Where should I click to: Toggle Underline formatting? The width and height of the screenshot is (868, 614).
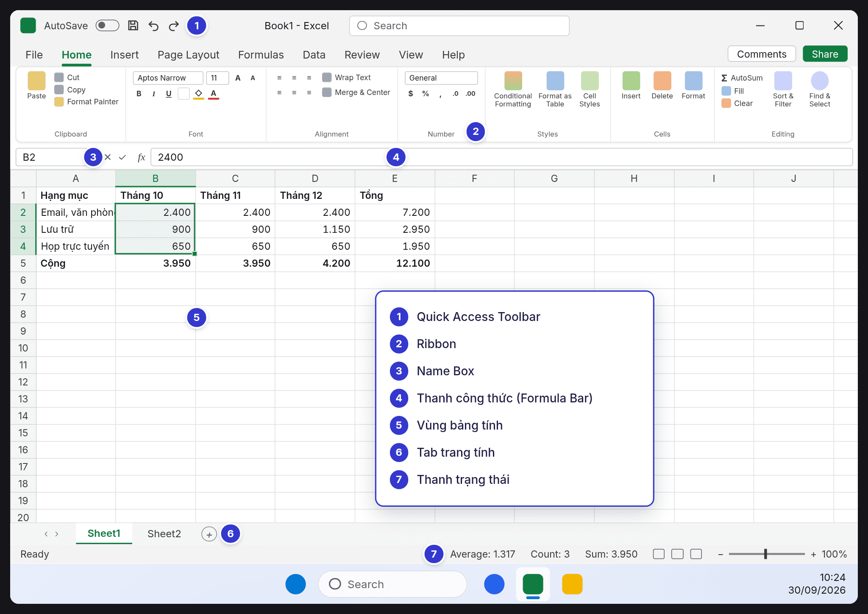(x=169, y=94)
